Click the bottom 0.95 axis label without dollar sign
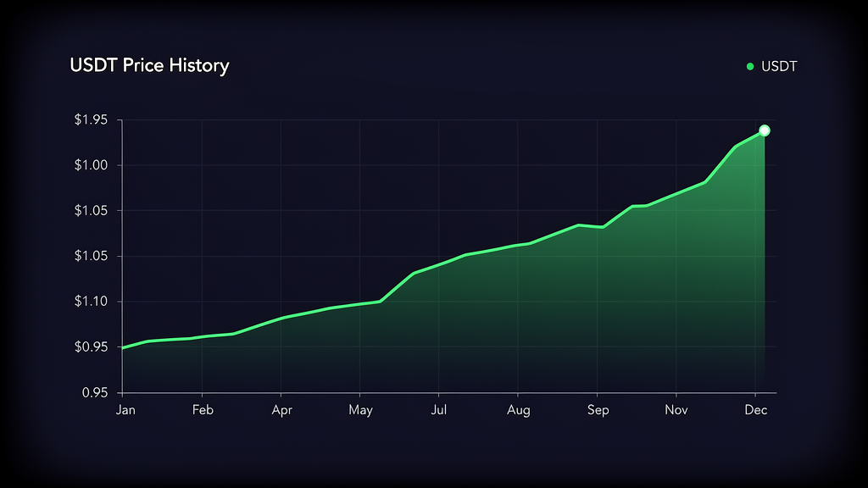 (x=95, y=393)
